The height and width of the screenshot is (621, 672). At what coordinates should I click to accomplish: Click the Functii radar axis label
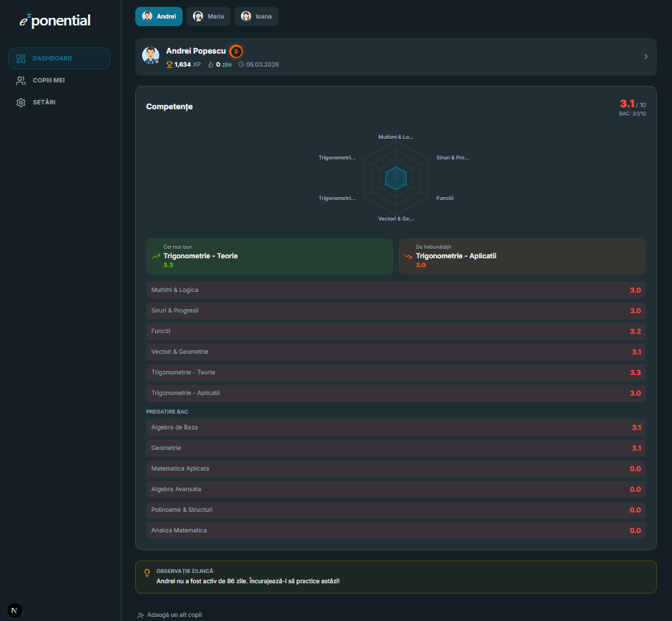click(x=445, y=198)
